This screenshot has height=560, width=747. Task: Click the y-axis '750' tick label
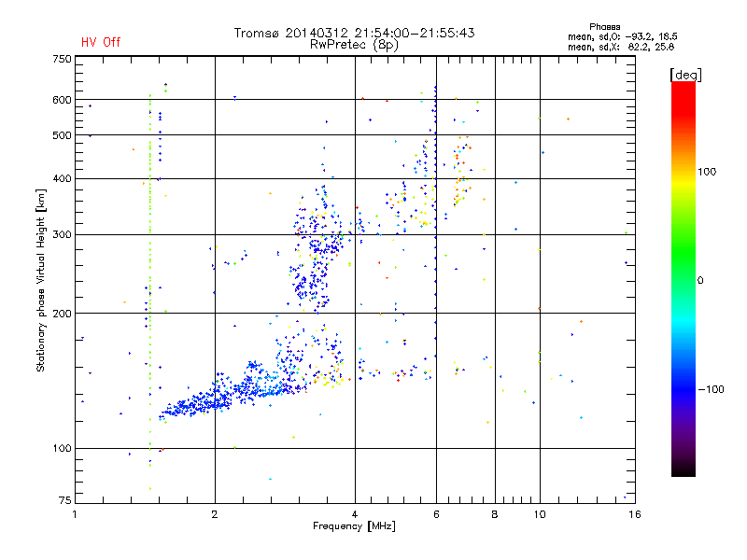(62, 59)
